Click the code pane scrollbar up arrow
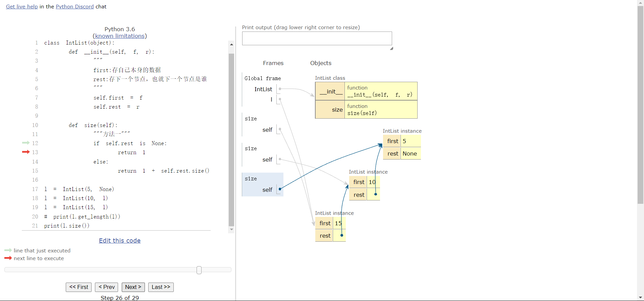Screen dimensions: 644x301 [x=231, y=44]
